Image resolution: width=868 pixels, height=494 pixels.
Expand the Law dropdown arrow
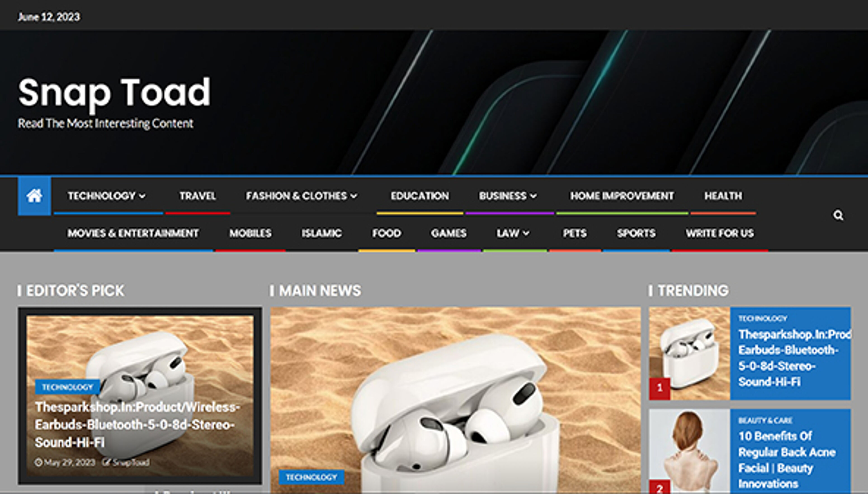526,233
